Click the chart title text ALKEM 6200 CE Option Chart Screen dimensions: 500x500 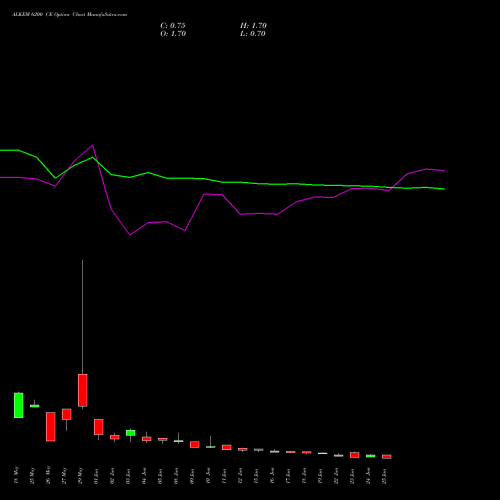coord(69,15)
